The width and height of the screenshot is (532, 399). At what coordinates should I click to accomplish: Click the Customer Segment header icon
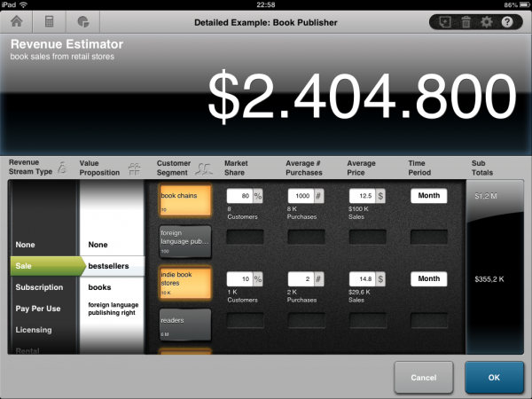coord(204,167)
